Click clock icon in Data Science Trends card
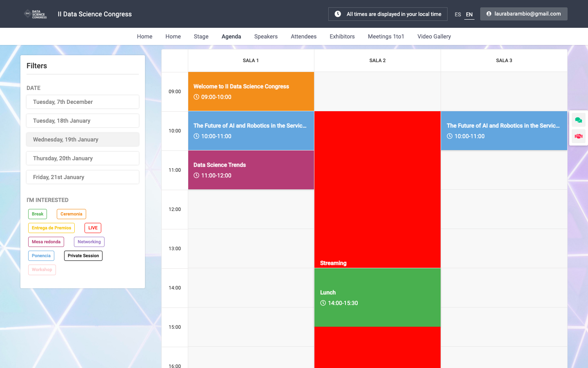 pos(196,175)
